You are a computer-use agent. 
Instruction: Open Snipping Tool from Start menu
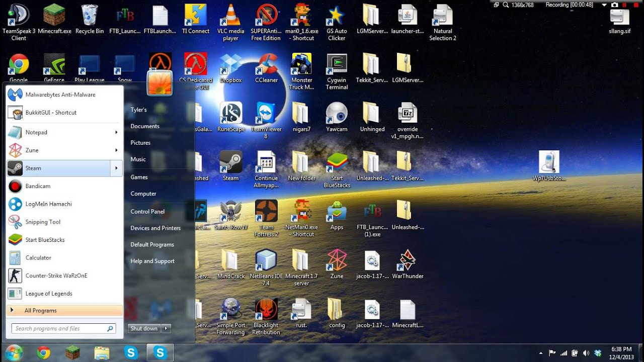tap(64, 222)
